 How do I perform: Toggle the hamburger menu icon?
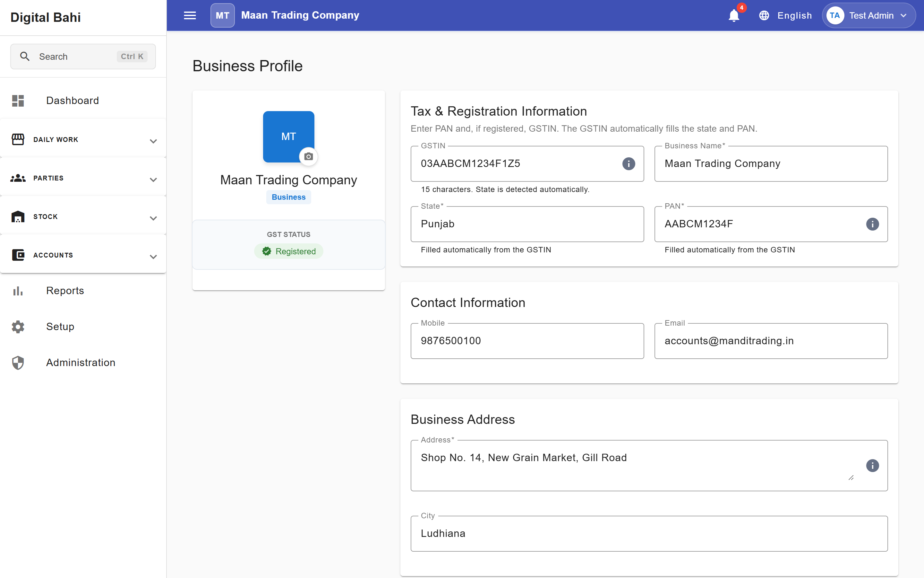tap(190, 15)
